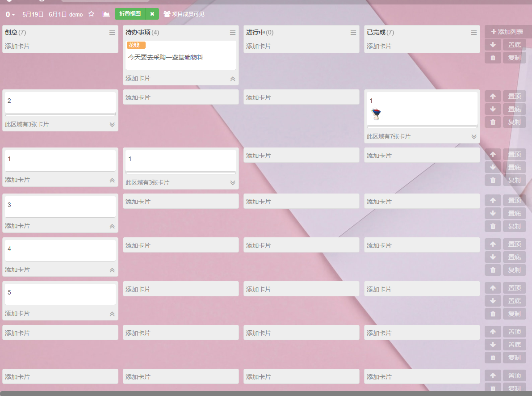The image size is (532, 396).
Task: Move the card 5 swimlane down with arrow
Action: tap(493, 301)
